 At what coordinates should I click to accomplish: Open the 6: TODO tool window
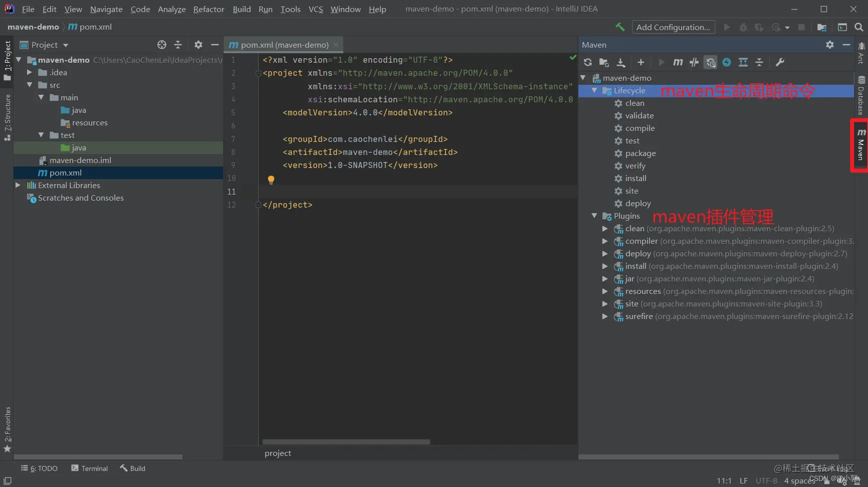(x=40, y=468)
